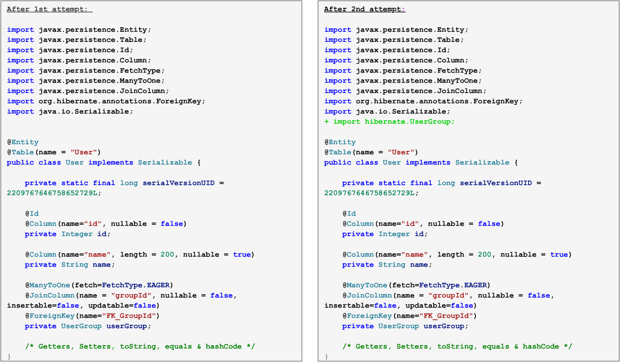Click the @Id annotation in 1st attempt code

pyautogui.click(x=32, y=214)
